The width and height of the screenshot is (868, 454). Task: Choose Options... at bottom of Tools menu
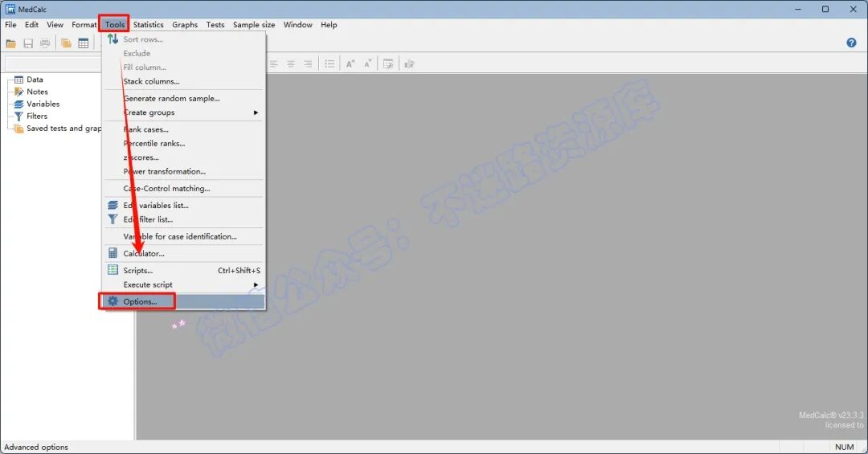point(183,301)
